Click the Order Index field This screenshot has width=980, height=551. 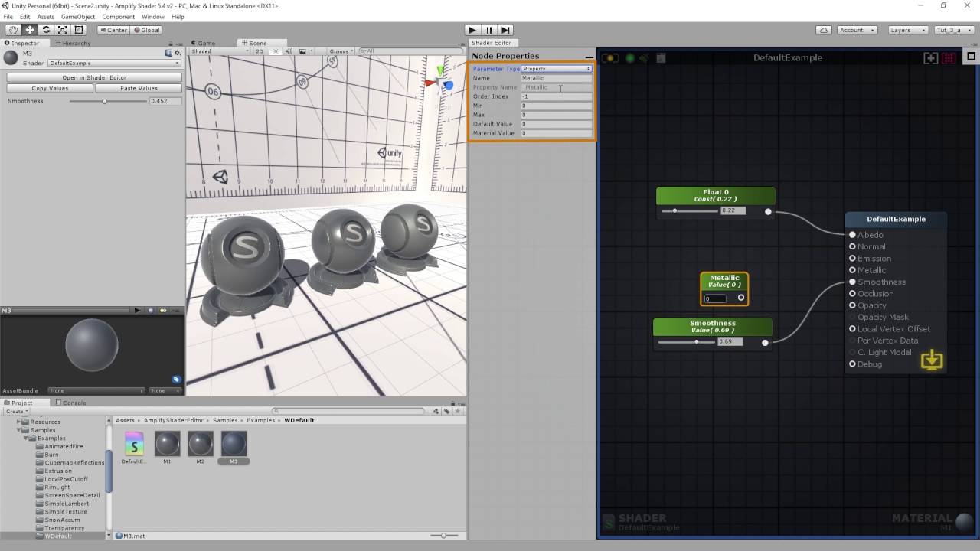[x=557, y=96]
